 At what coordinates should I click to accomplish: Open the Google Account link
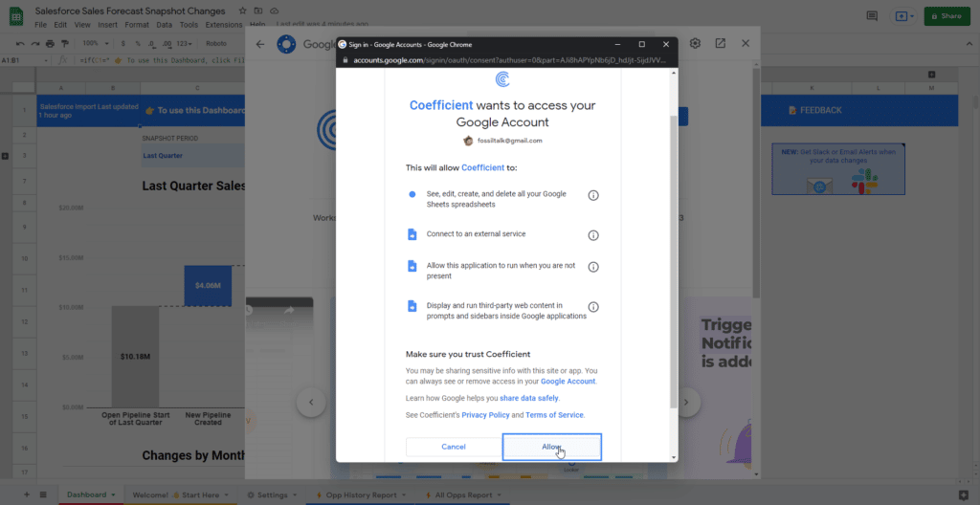568,382
